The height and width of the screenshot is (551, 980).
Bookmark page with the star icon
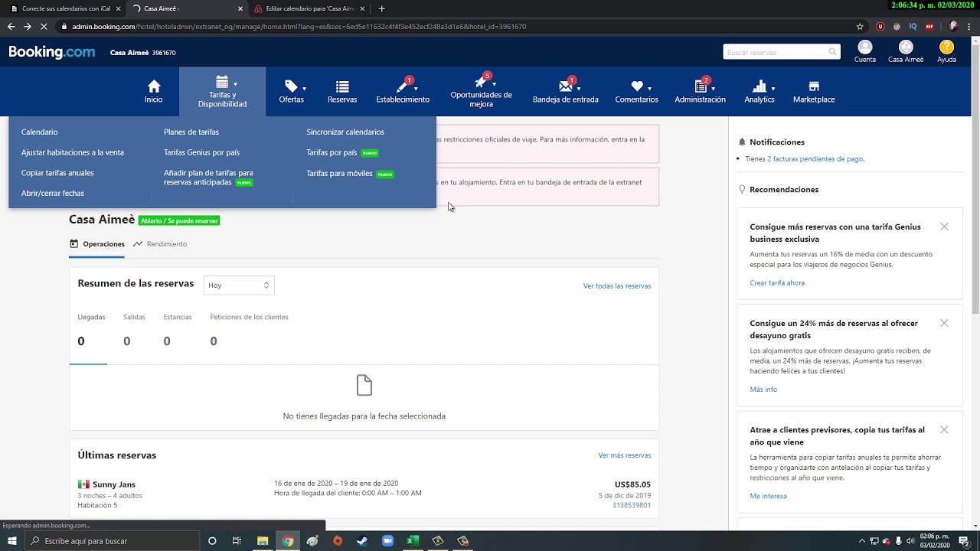(860, 26)
